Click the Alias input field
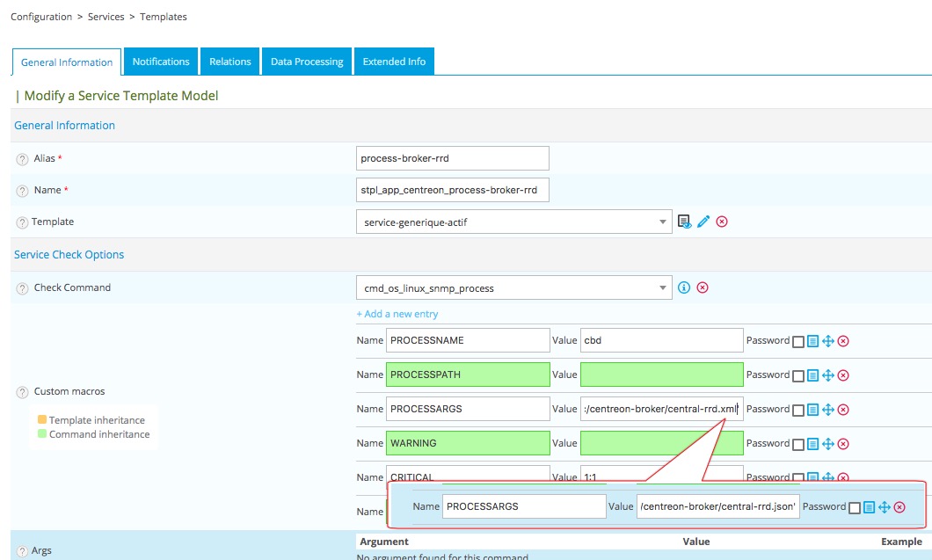932x560 pixels. coord(453,158)
